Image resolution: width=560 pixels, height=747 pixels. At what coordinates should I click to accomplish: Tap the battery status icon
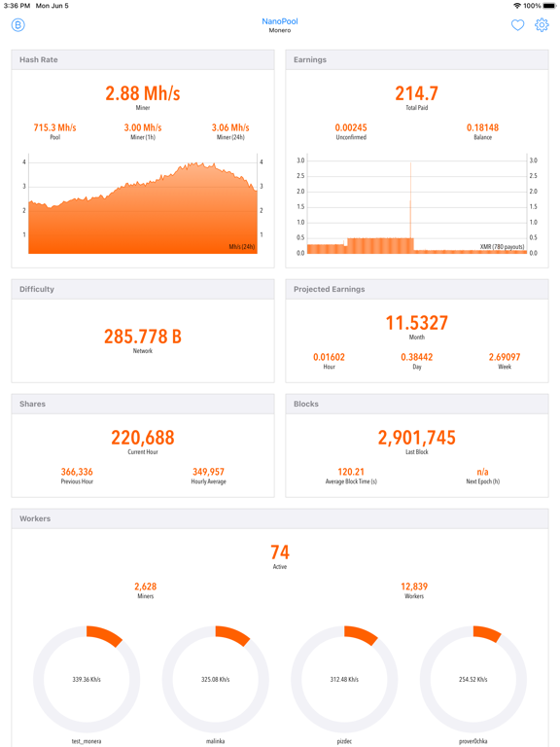coord(549,6)
